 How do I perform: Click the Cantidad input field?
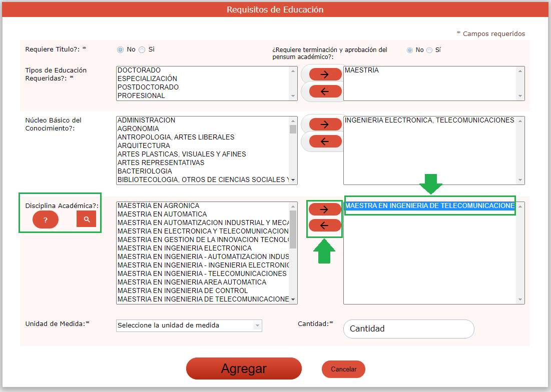(408, 329)
